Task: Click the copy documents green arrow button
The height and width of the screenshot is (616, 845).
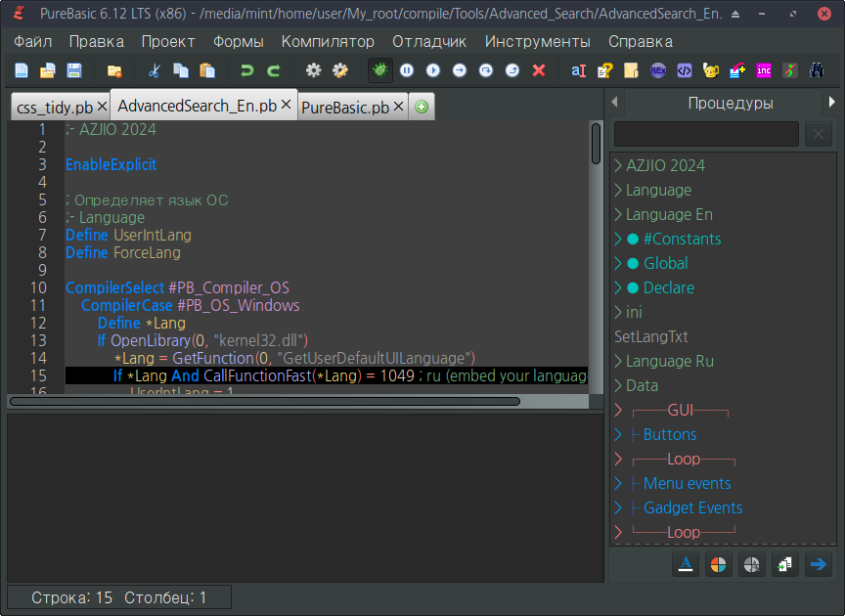Action: click(784, 564)
